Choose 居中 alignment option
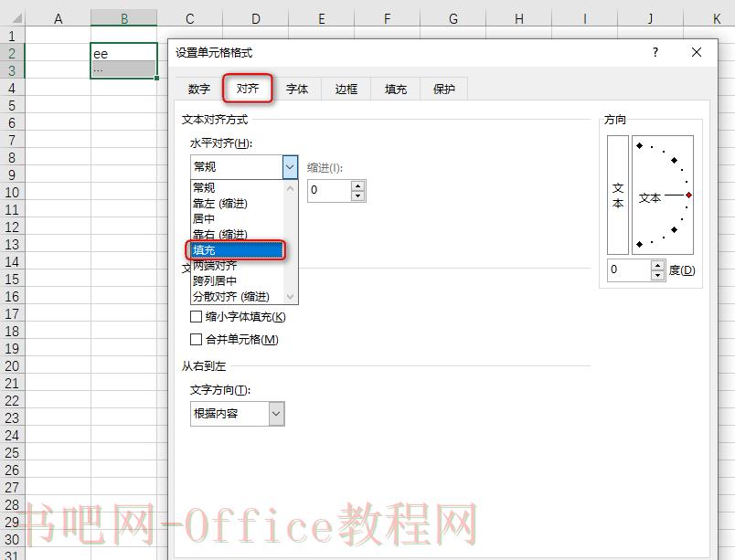The width and height of the screenshot is (735, 560). click(237, 218)
